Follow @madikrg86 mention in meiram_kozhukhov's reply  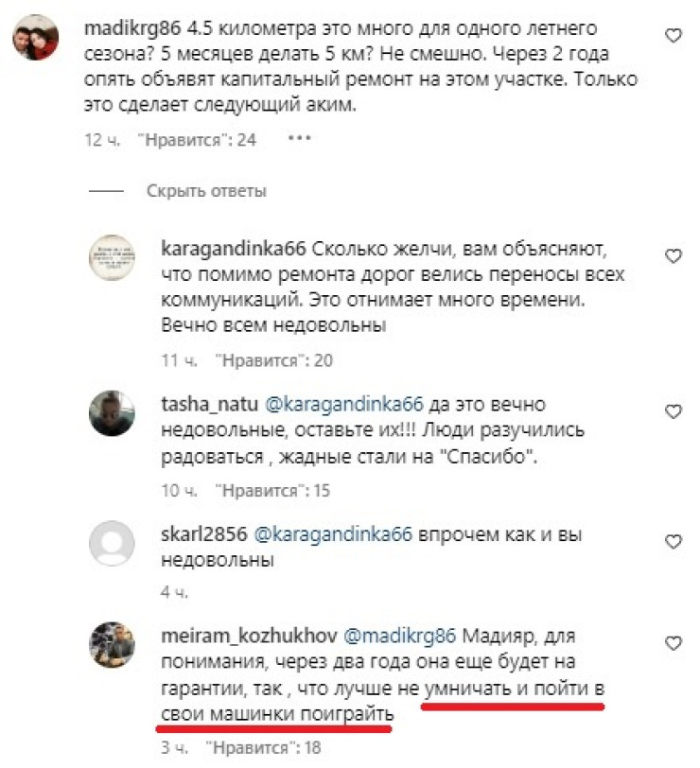click(x=400, y=636)
